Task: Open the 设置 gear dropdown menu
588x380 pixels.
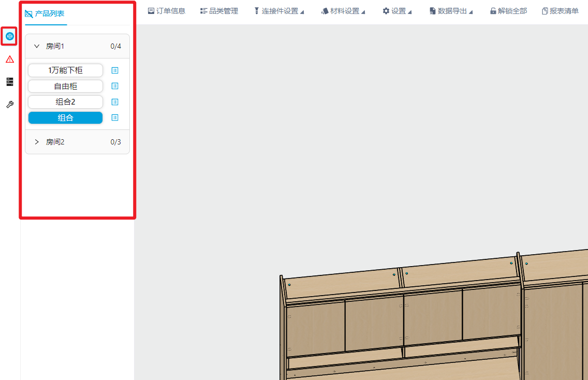Action: tap(397, 11)
